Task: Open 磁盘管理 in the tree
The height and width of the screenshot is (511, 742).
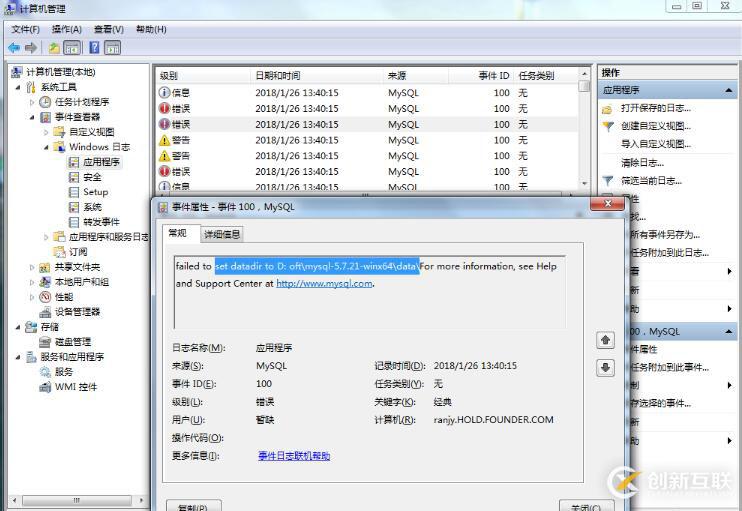Action: (73, 342)
